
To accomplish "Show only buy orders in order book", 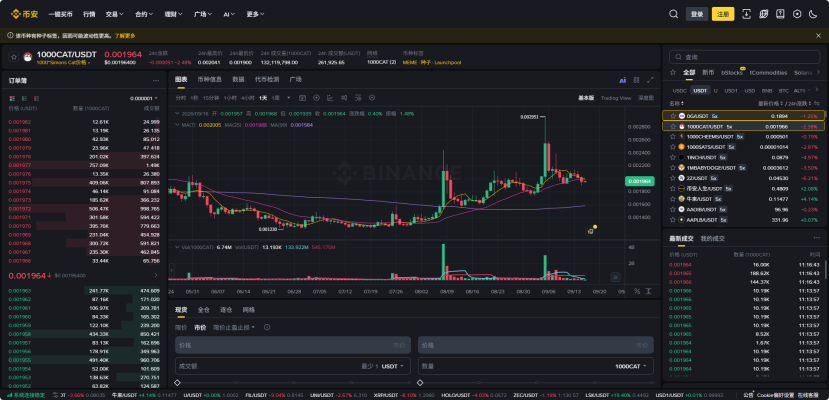I will [24, 98].
